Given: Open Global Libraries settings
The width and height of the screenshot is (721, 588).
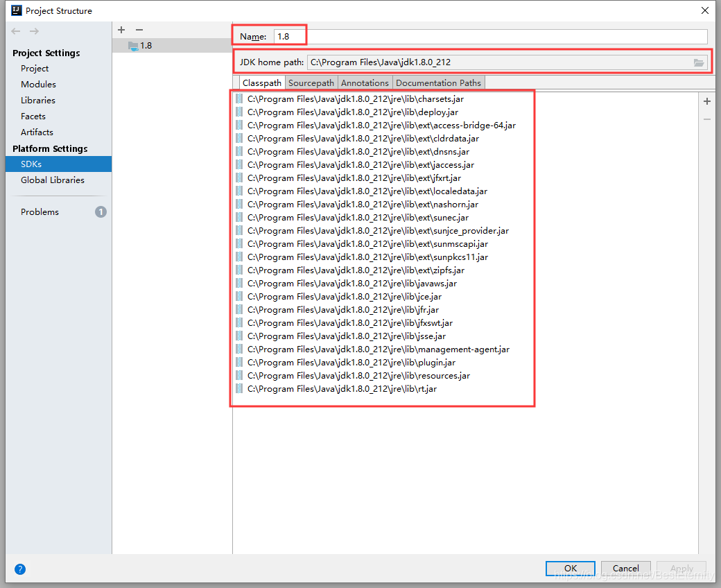Looking at the screenshot, I should pos(53,180).
